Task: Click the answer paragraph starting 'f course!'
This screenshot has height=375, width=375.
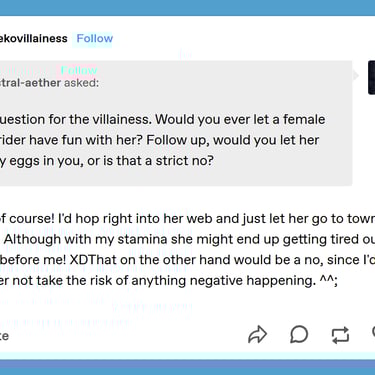Action: [187, 249]
